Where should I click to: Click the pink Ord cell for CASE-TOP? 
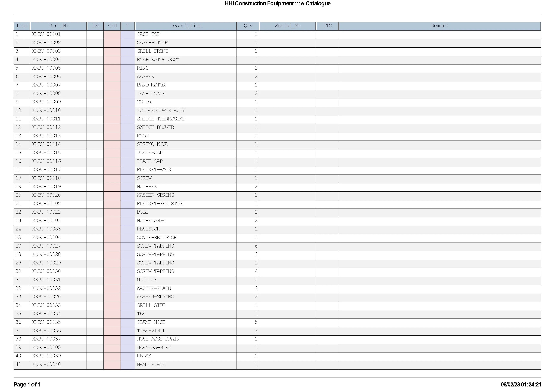point(112,34)
